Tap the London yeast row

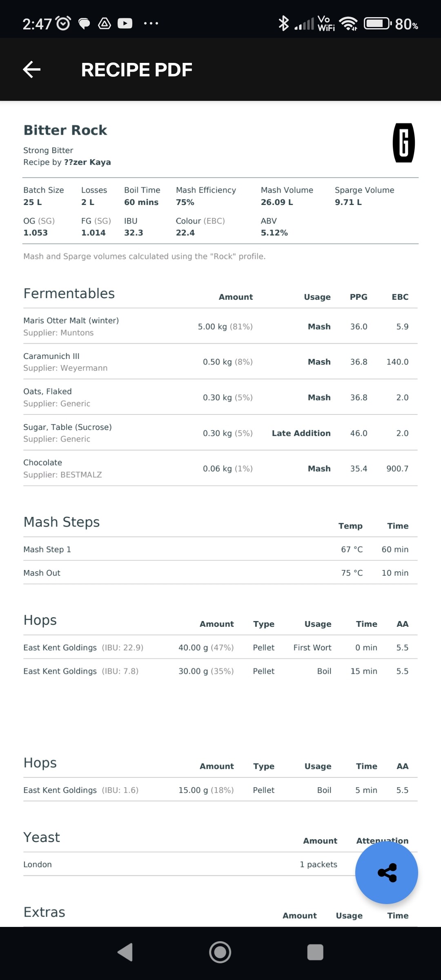[x=220, y=864]
